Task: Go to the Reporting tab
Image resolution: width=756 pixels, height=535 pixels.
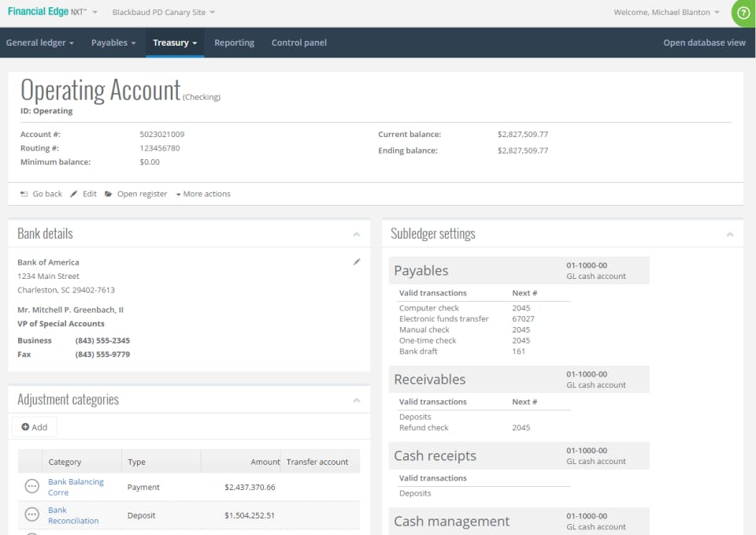Action: 235,43
